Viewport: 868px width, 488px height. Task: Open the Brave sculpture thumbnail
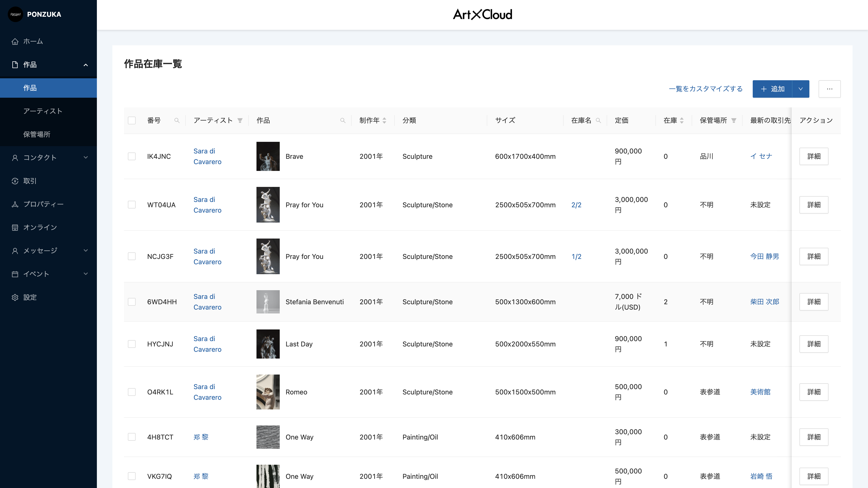(x=268, y=156)
